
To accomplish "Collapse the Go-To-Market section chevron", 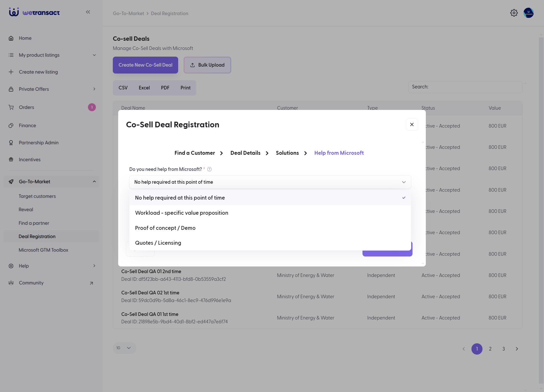I will coord(94,182).
